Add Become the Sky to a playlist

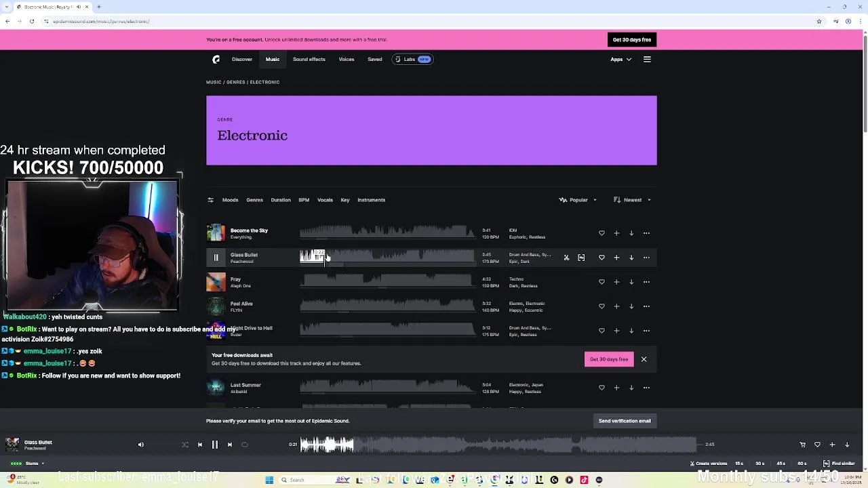click(616, 233)
